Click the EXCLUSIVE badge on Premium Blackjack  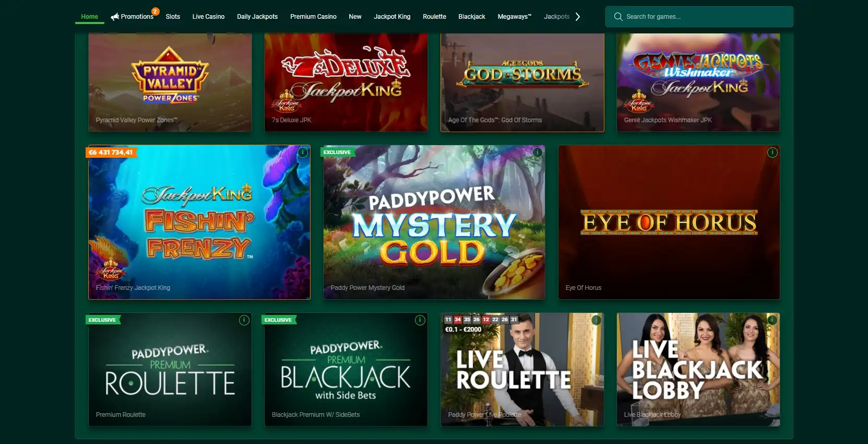pyautogui.click(x=278, y=320)
